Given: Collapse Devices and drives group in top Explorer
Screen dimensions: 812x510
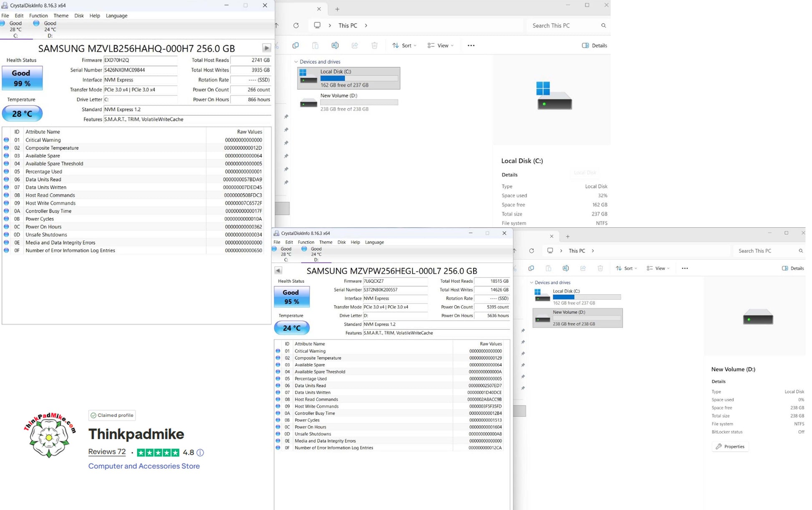Looking at the screenshot, I should (296, 62).
